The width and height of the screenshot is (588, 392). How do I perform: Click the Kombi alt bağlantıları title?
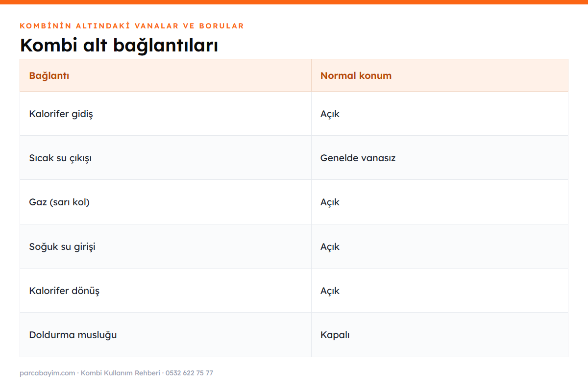pos(119,45)
